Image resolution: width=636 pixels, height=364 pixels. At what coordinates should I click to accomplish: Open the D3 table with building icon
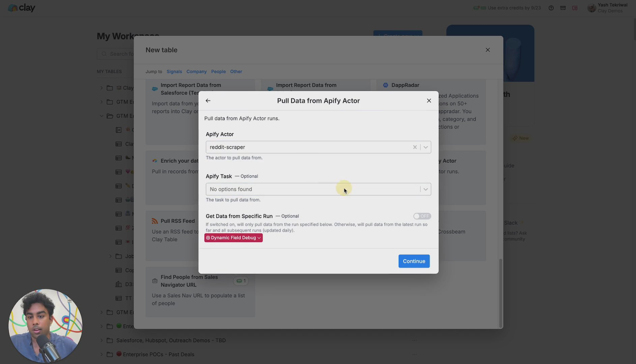coord(124,284)
